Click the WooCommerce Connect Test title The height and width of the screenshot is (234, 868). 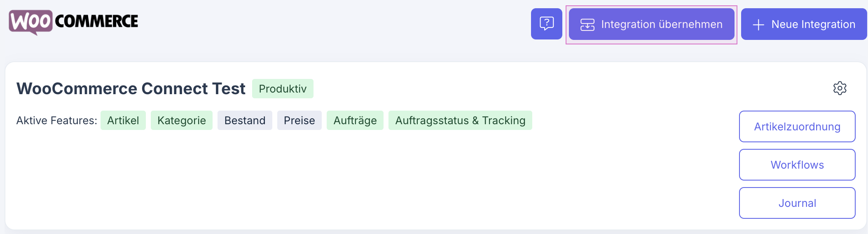coord(131,89)
